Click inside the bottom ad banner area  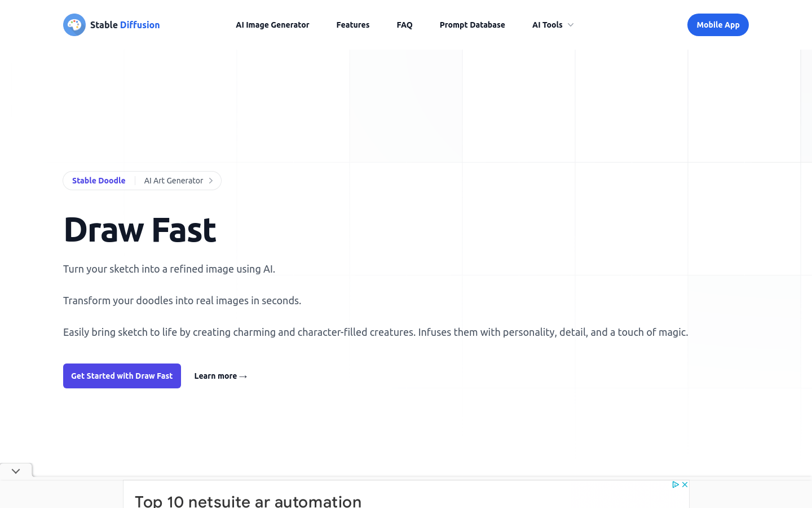(x=406, y=497)
